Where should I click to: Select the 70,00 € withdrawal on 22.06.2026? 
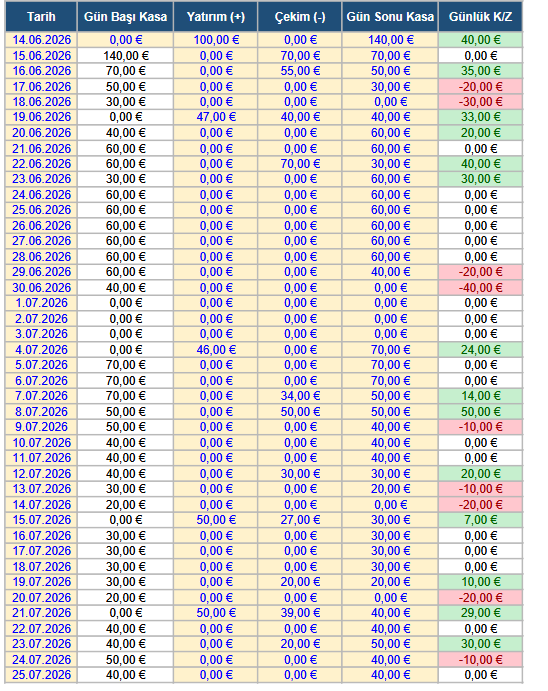pyautogui.click(x=300, y=164)
